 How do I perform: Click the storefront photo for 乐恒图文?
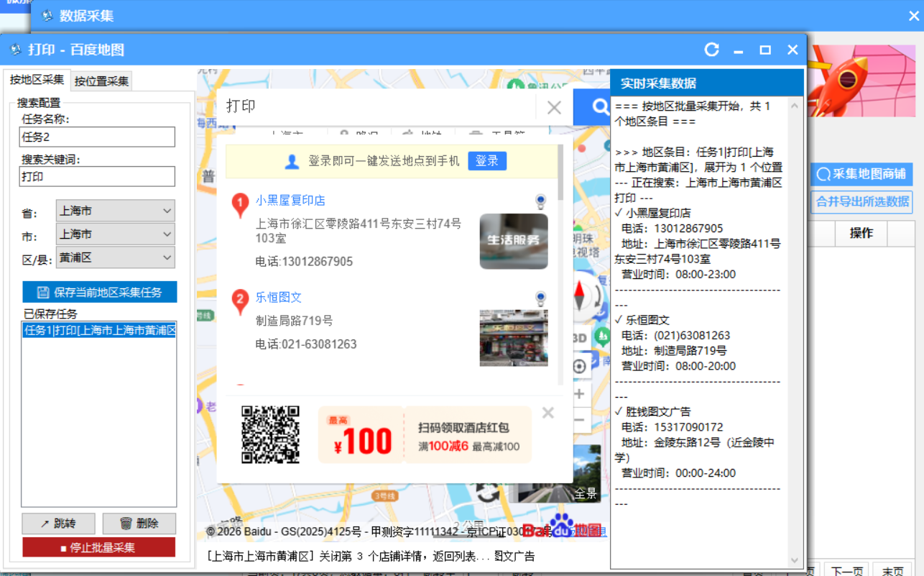coord(514,338)
